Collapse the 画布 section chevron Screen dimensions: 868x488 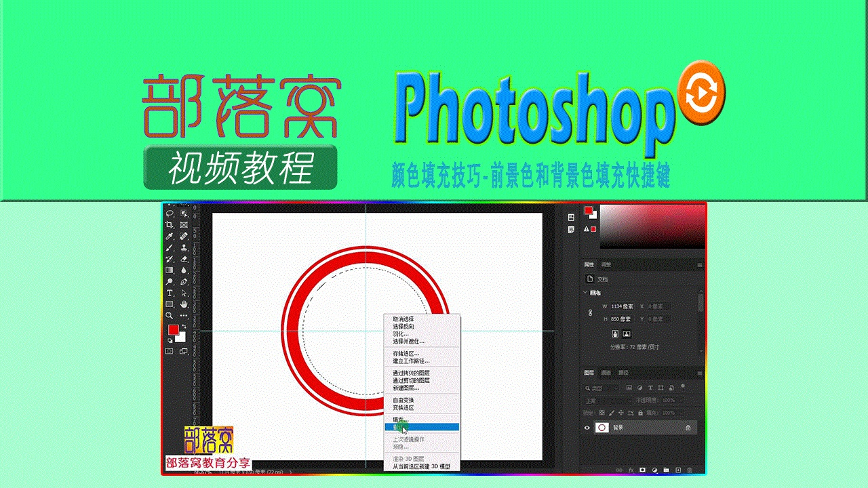(585, 292)
